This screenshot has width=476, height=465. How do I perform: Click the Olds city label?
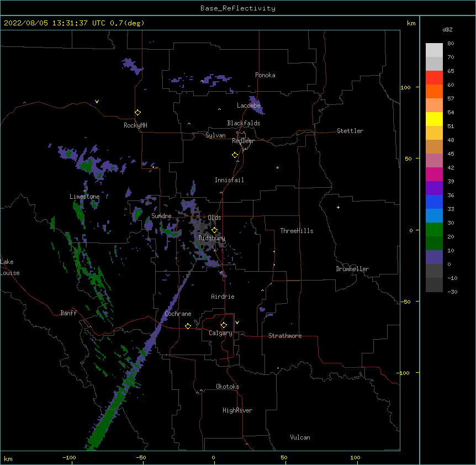pos(214,218)
